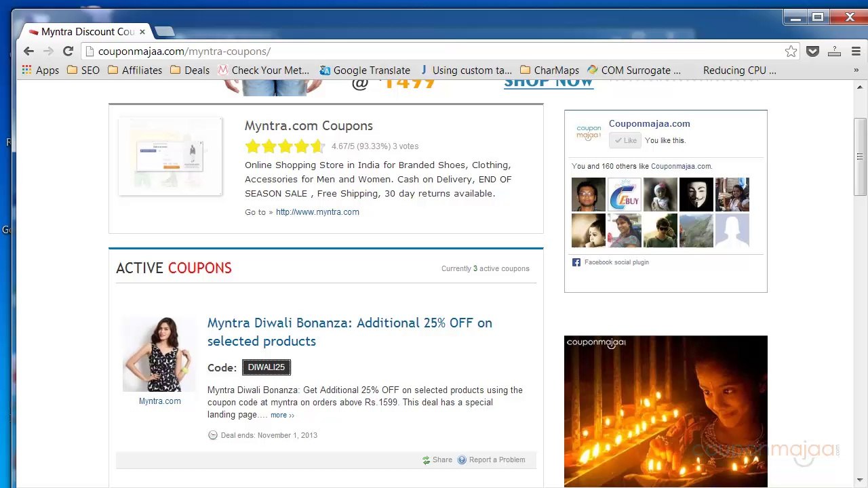Click the Diwali lamps banner image

pyautogui.click(x=666, y=411)
